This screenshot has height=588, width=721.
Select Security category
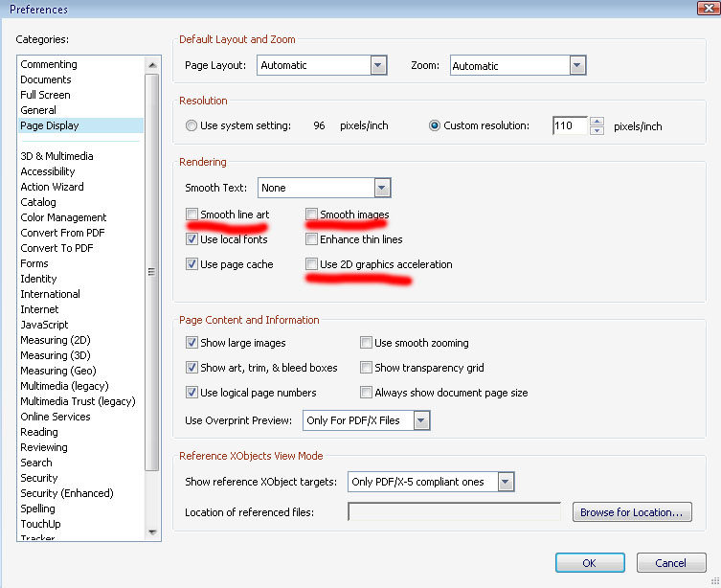coord(39,478)
